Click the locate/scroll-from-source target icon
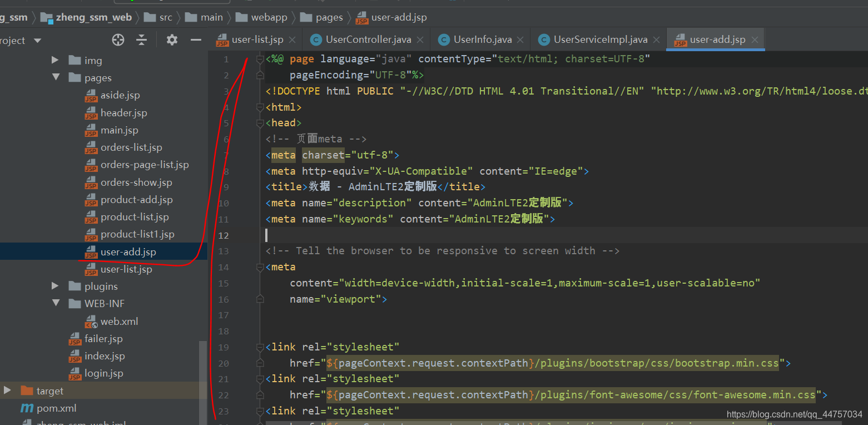868x425 pixels. pos(118,40)
